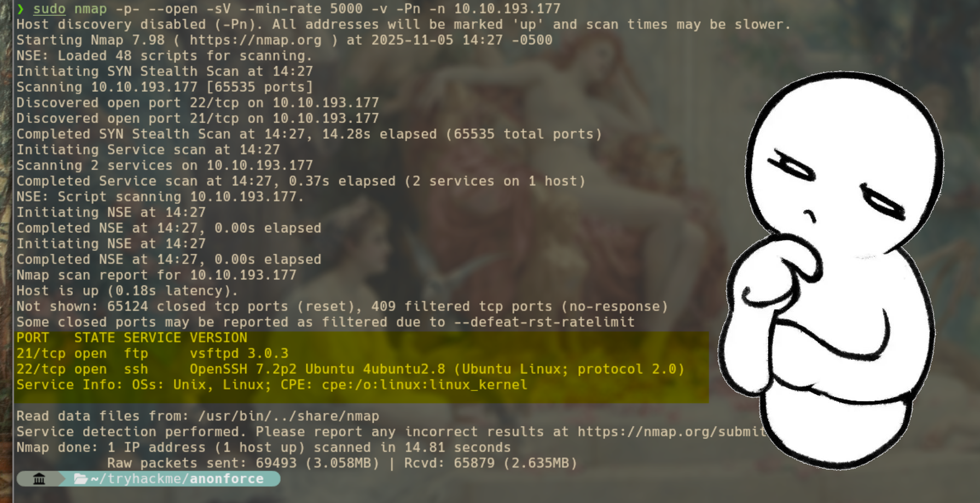
Task: Click the 21/tcp port entry
Action: point(41,354)
